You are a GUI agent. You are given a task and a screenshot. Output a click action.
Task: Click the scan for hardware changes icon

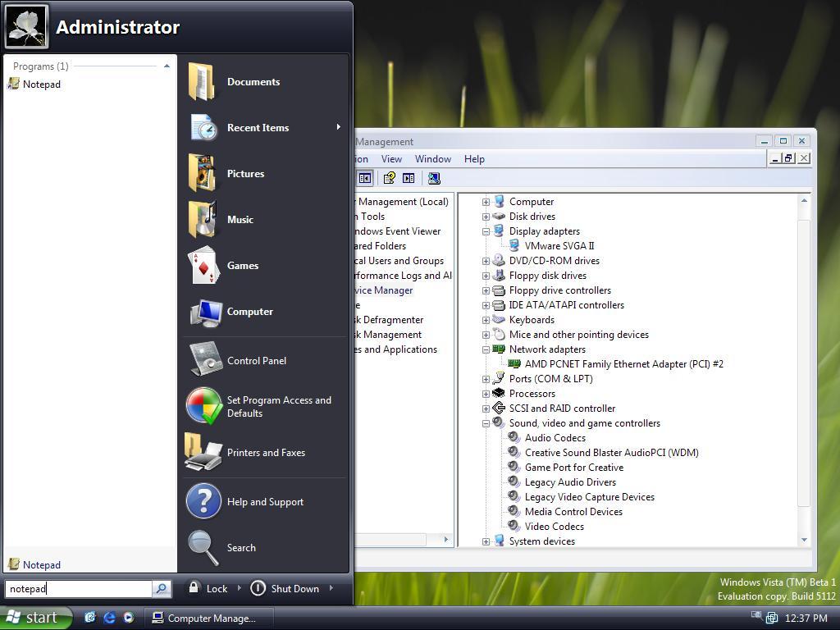click(434, 178)
